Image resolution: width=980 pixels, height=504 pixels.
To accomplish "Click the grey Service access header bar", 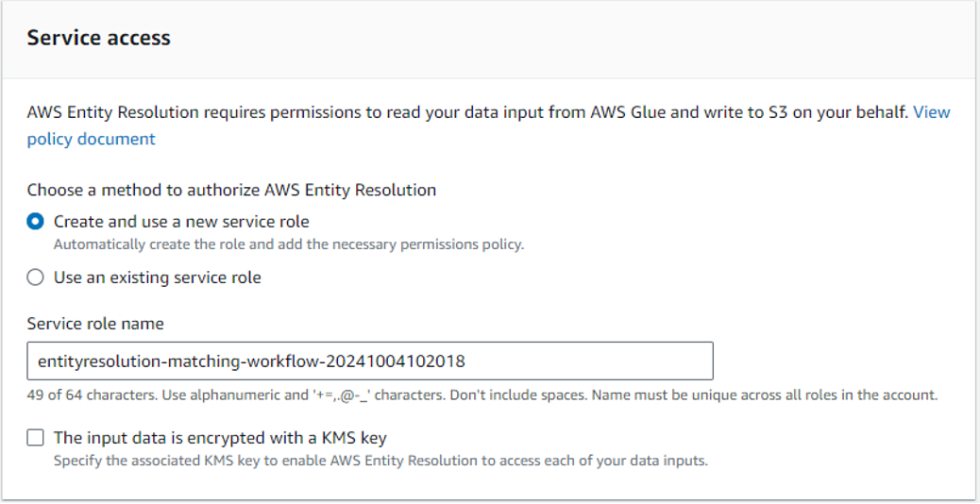I will coord(566,39).
